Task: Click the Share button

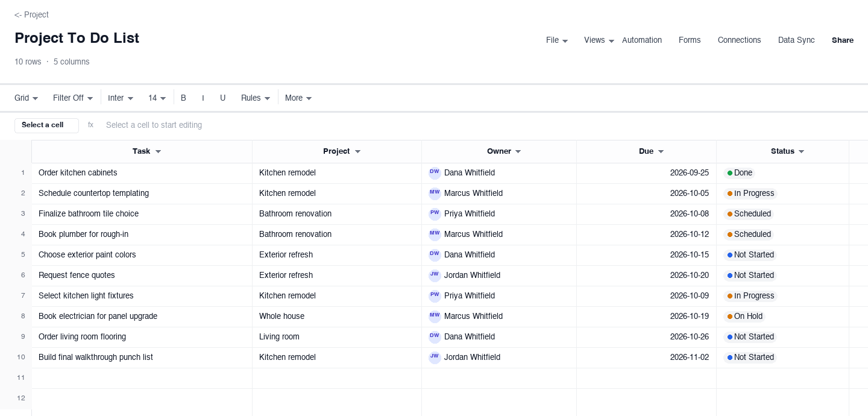Action: pyautogui.click(x=843, y=40)
